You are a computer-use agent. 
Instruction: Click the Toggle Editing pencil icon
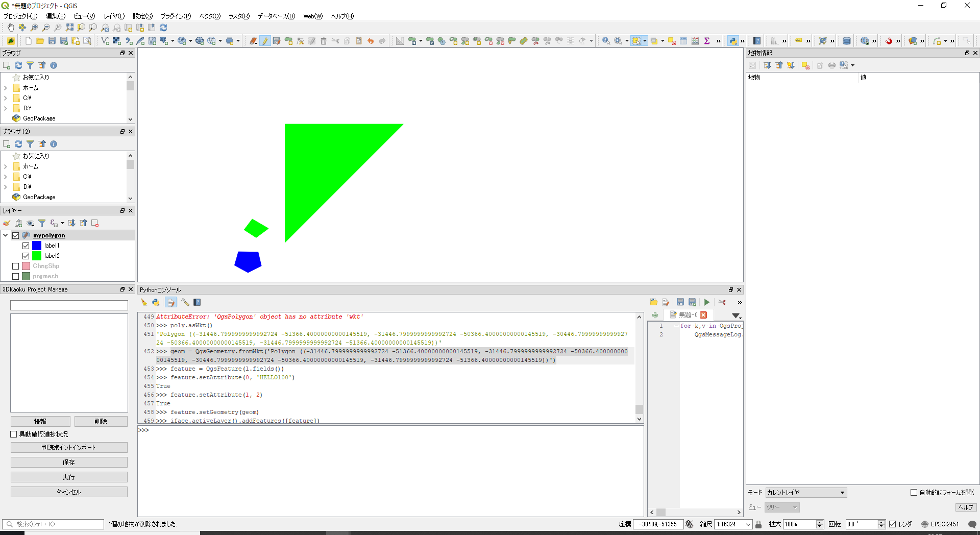click(x=265, y=41)
